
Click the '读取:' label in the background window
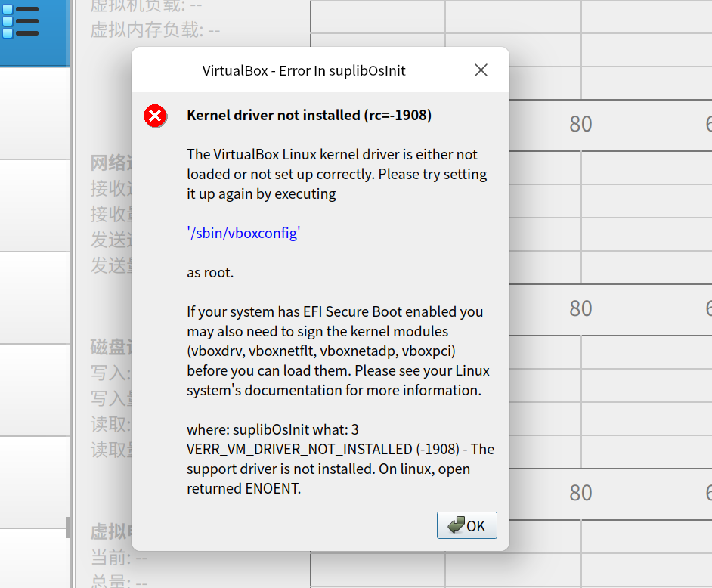(x=111, y=424)
